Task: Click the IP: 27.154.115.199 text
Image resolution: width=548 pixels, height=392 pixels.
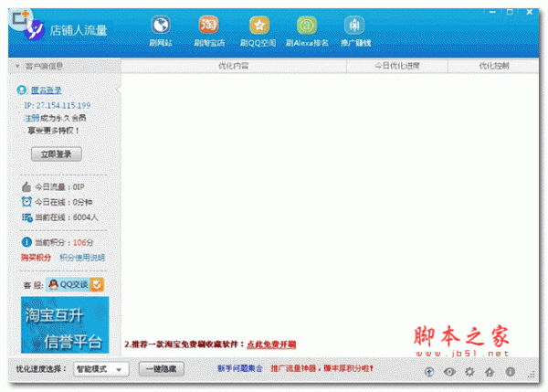Action: [x=58, y=105]
